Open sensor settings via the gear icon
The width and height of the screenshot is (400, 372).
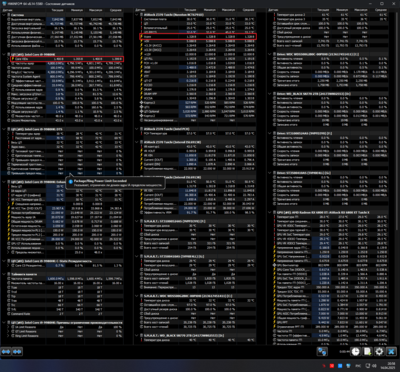tap(379, 351)
